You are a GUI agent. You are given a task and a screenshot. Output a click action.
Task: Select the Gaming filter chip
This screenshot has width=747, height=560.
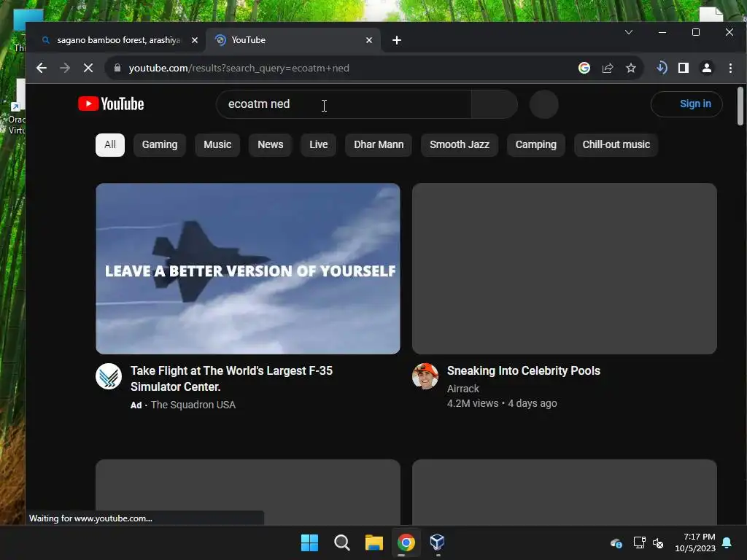pyautogui.click(x=160, y=145)
